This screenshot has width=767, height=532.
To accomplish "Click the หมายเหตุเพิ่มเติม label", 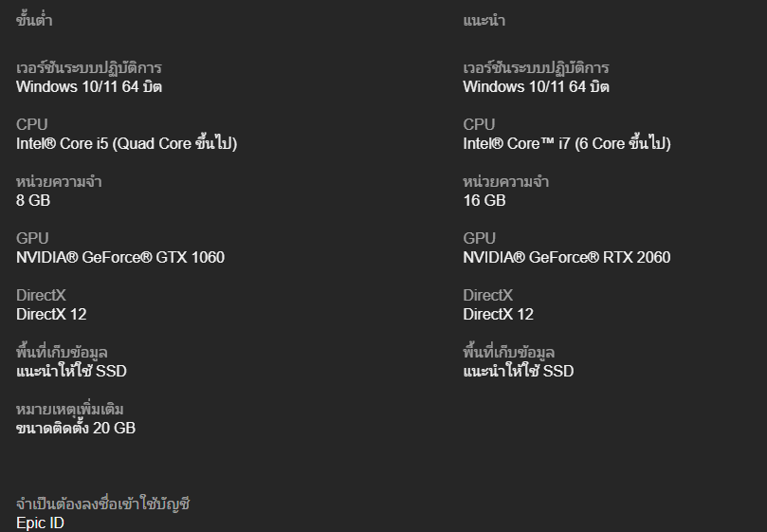I will pyautogui.click(x=70, y=410).
